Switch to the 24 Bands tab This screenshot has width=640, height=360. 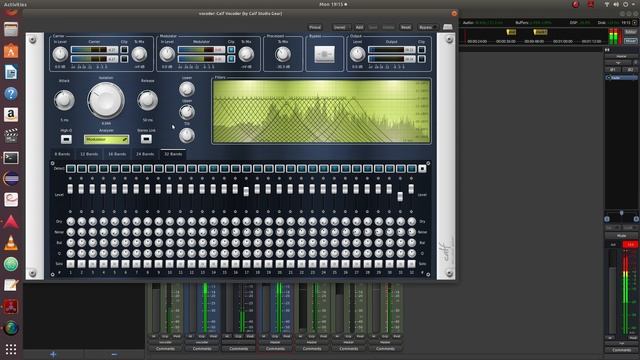[x=145, y=154]
